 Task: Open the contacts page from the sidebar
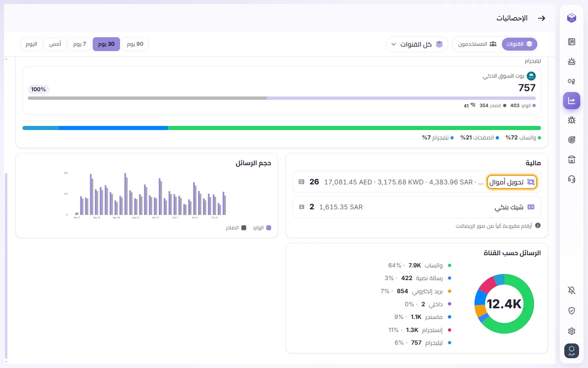point(572,42)
